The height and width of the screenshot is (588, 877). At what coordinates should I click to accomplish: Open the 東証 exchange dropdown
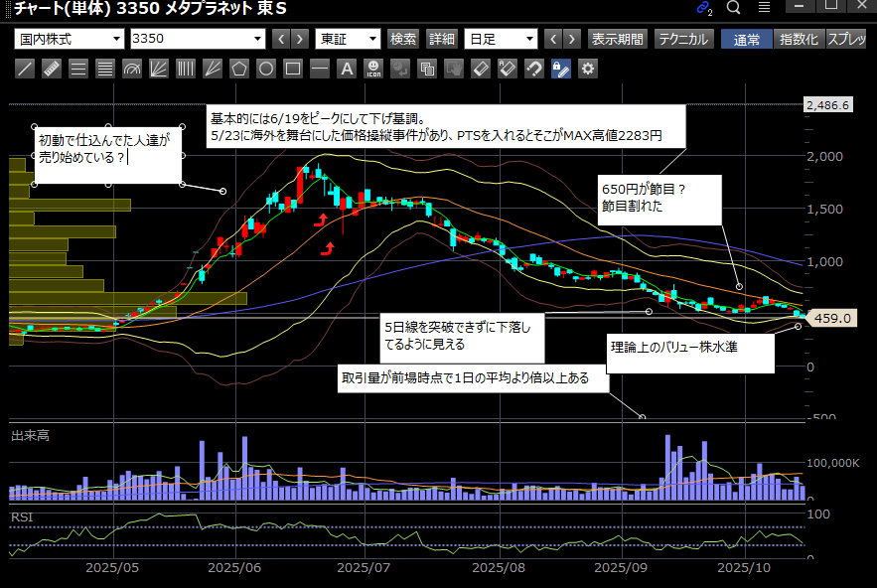[348, 39]
